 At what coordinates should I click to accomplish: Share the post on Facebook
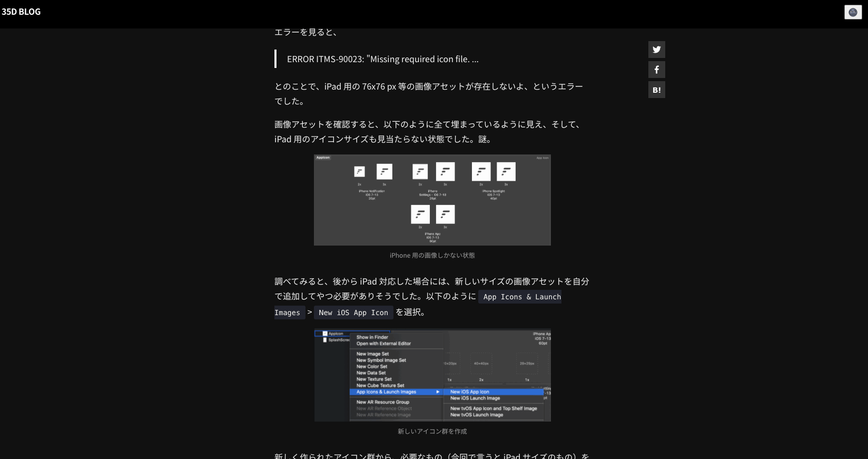(x=656, y=70)
